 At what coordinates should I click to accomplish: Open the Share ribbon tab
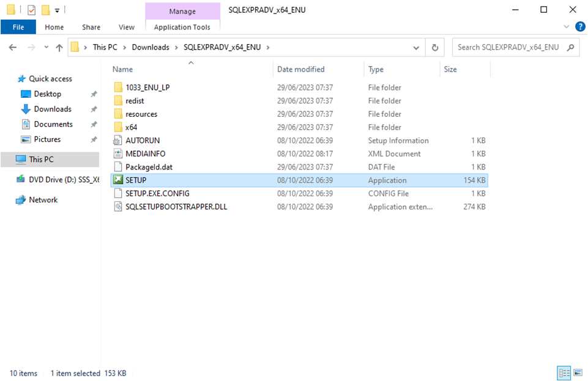pos(91,27)
